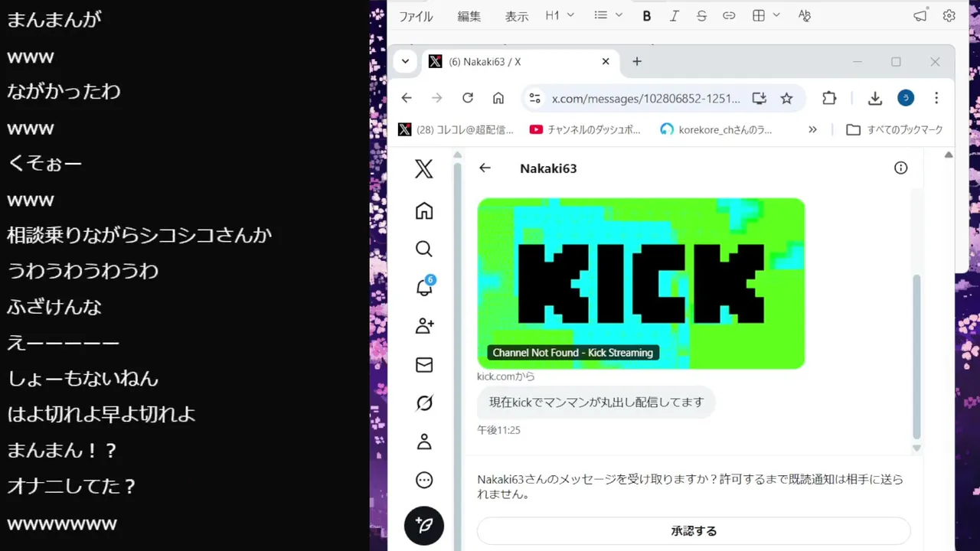
Task: Open Chrome three-dot menu
Action: [936, 98]
